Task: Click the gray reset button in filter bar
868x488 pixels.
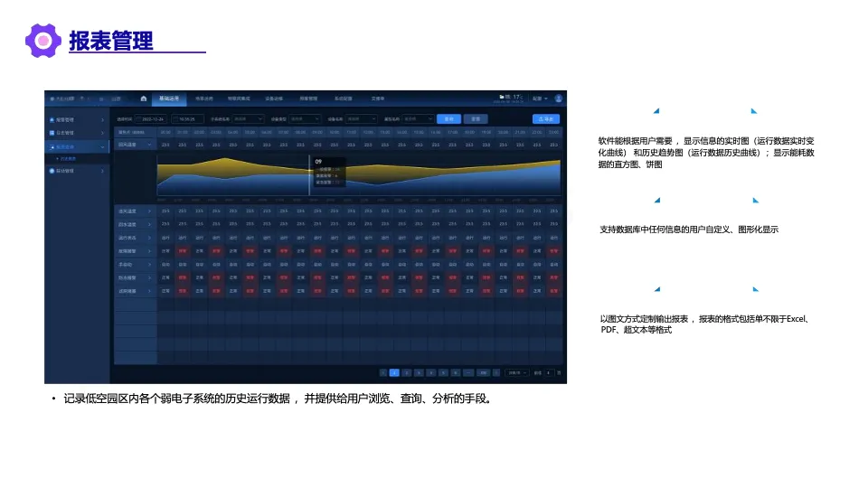Action: 476,119
